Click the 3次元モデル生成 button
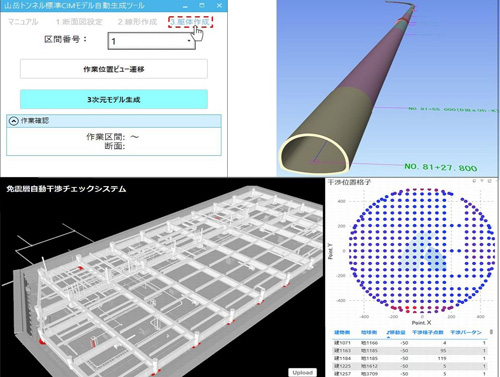The width and height of the screenshot is (500, 377). 114,99
